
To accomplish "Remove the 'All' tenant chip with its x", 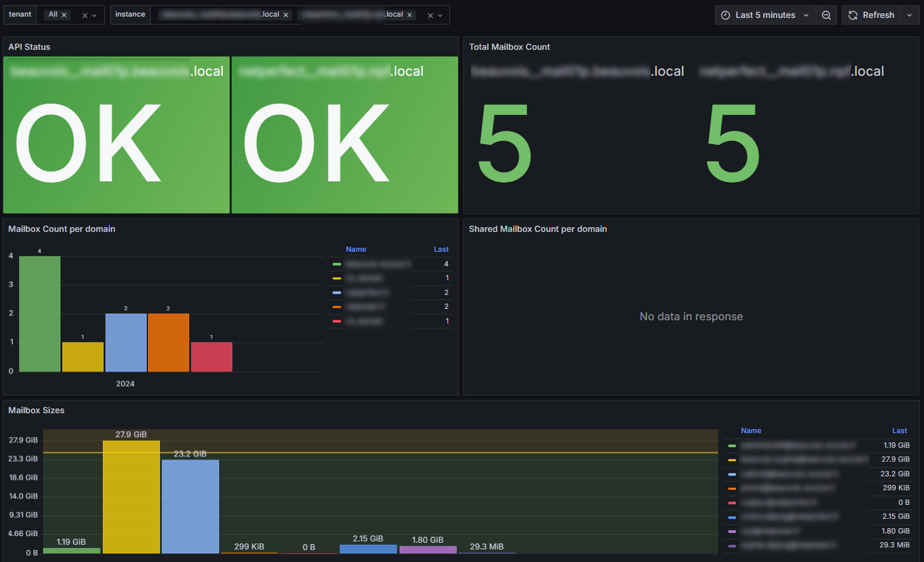I will pos(64,15).
